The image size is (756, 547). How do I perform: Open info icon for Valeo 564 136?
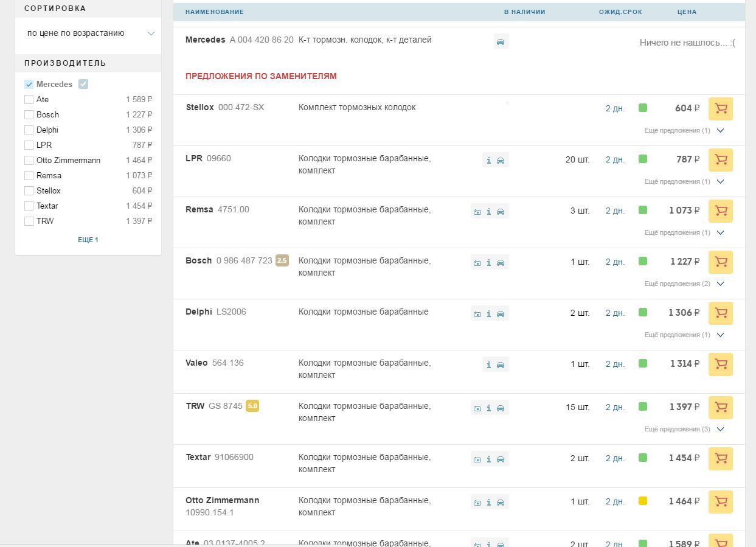[488, 365]
